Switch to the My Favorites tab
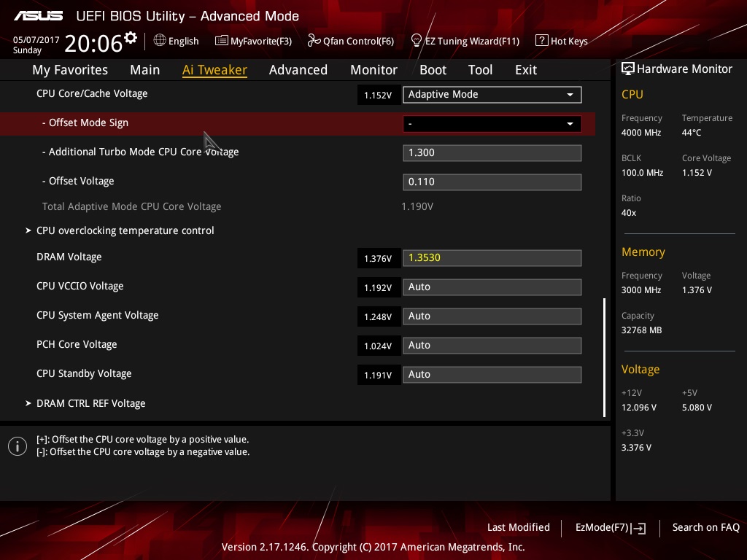The height and width of the screenshot is (560, 747). point(70,69)
